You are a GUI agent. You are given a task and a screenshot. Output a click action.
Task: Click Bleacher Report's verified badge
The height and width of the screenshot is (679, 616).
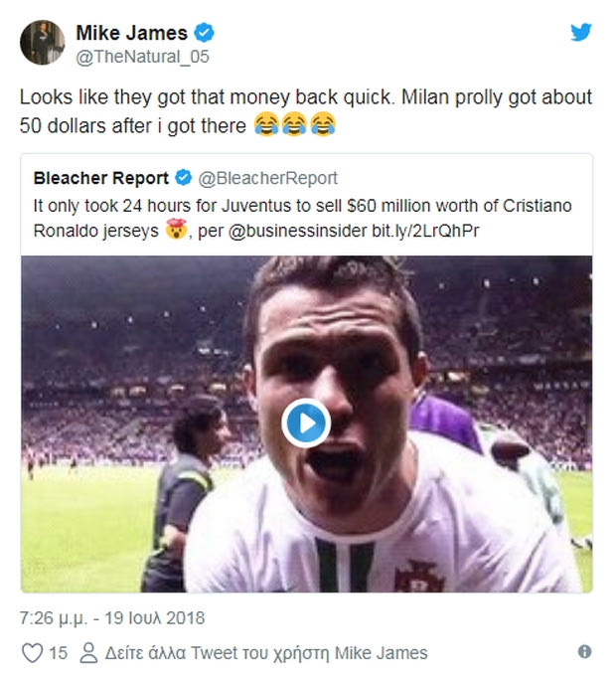point(184,179)
